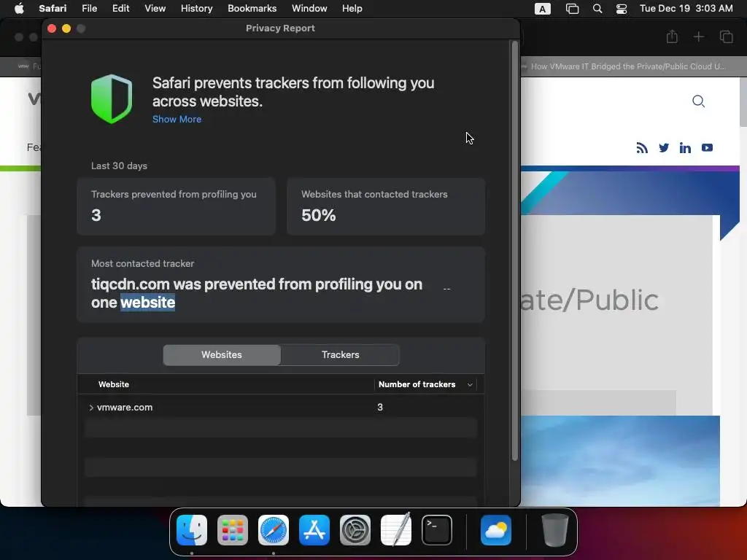This screenshot has height=560, width=747.
Task: Add new tab with plus button
Action: (x=698, y=36)
